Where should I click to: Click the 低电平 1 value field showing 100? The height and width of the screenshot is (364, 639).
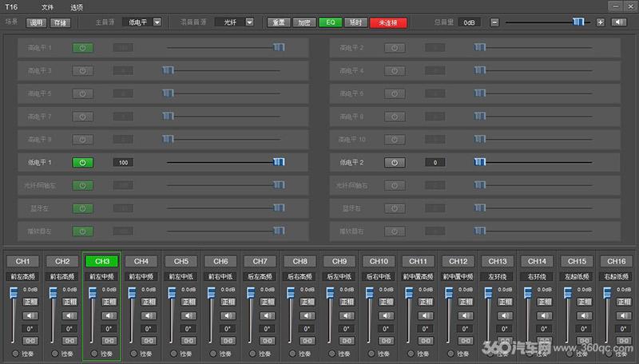point(123,163)
